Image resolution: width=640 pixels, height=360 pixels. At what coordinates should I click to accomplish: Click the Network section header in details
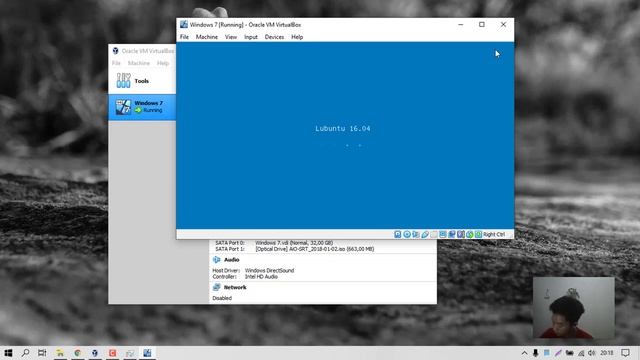pos(235,287)
